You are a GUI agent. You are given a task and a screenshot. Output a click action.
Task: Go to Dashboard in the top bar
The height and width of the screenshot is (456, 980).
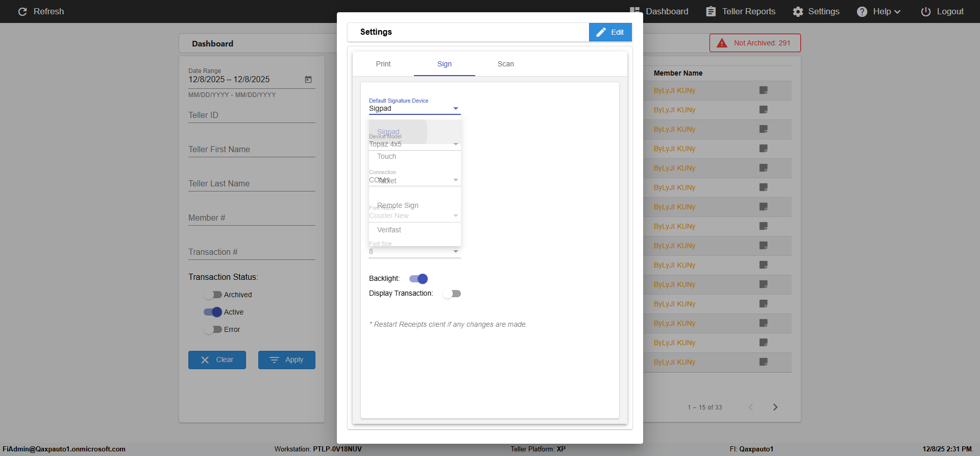click(x=659, y=12)
